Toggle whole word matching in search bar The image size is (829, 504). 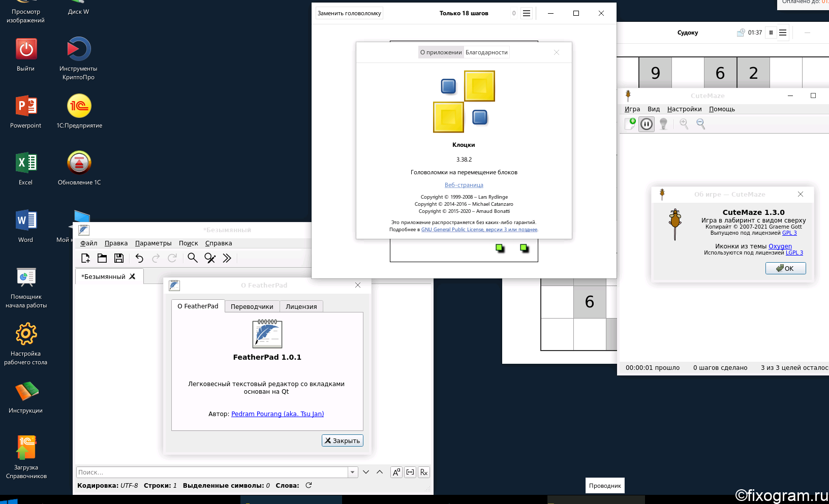click(410, 472)
